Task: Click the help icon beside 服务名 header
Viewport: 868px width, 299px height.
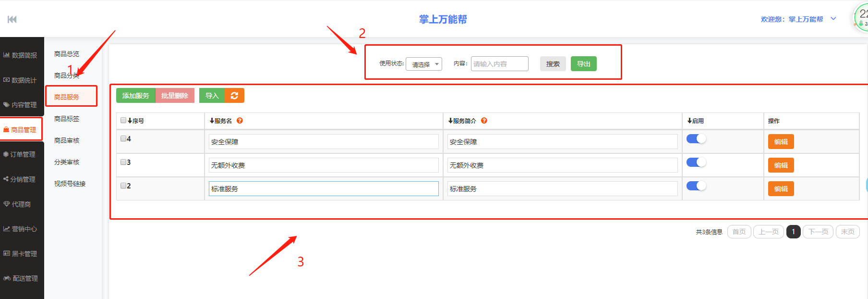Action: coord(240,121)
